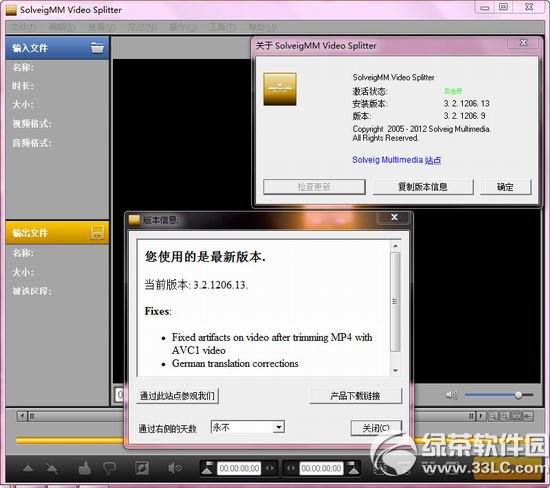Click the end time 00:00:00:00 field
Image resolution: width=550 pixels, height=488 pixels.
(x=321, y=468)
